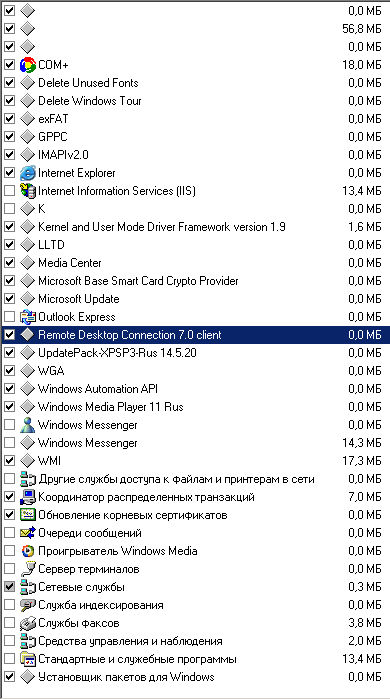Viewport: 390px width, 699px height.
Task: Select the Remote Desktop Connection 7.0 client row
Action: point(195,335)
